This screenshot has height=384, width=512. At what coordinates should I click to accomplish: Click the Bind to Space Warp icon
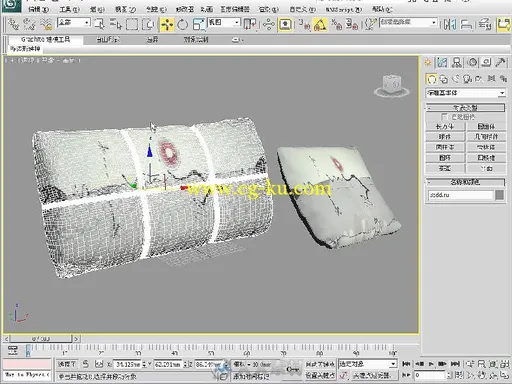(46, 24)
